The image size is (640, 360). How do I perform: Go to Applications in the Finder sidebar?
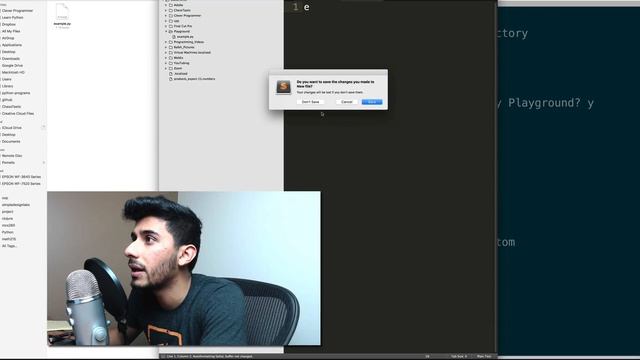12,45
